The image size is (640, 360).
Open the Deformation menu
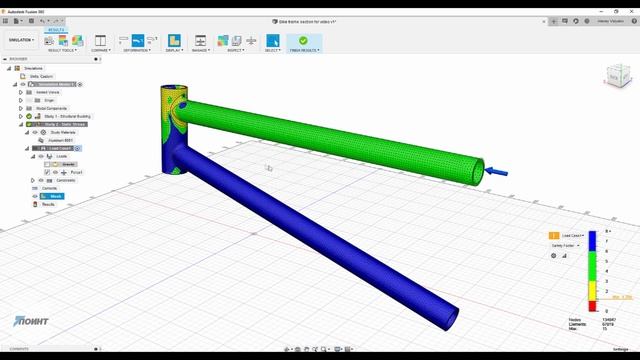[x=137, y=50]
